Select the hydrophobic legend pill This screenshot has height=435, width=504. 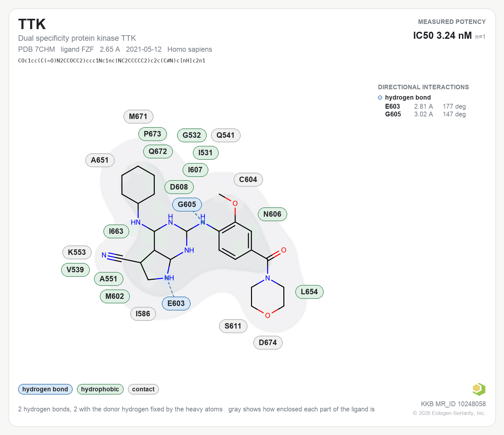[x=100, y=389]
